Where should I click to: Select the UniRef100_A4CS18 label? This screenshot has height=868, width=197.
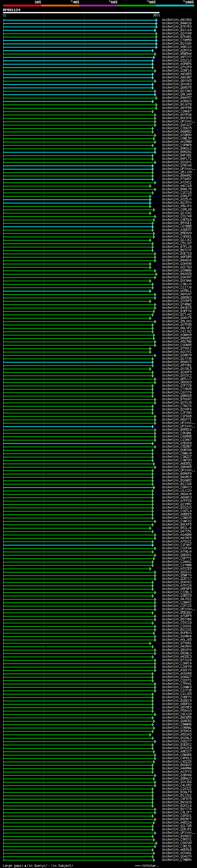click(x=177, y=186)
